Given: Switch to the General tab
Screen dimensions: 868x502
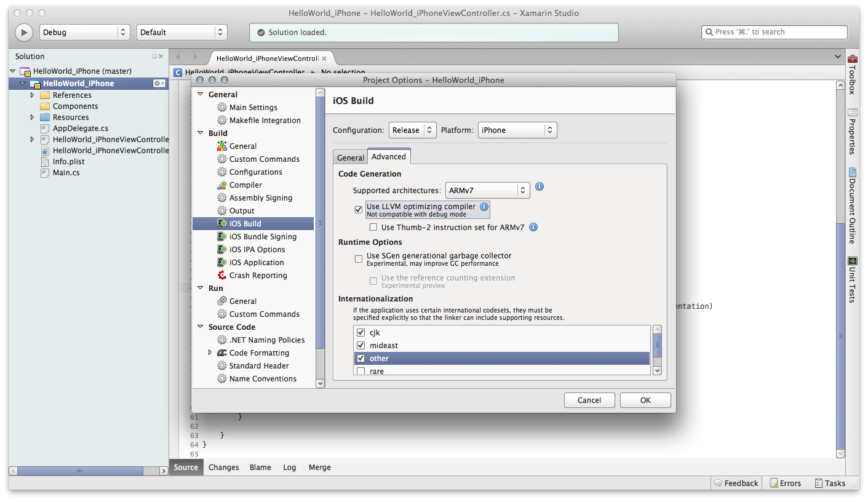Looking at the screenshot, I should pyautogui.click(x=350, y=157).
